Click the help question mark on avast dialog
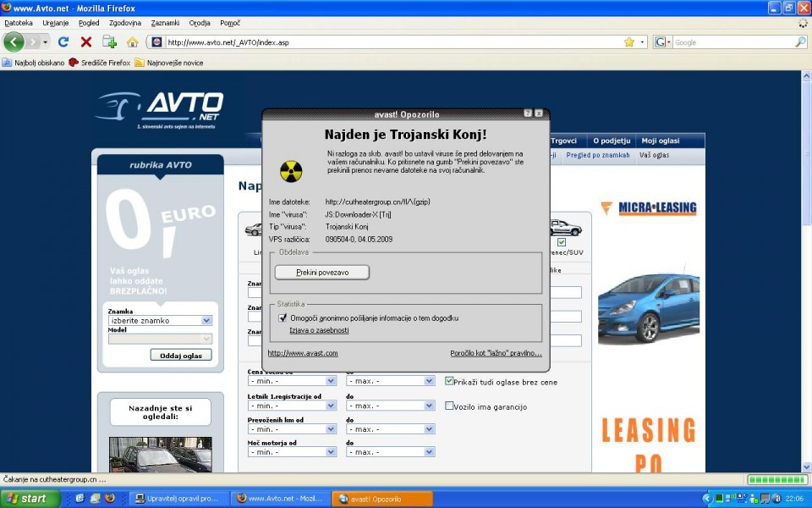 528,113
